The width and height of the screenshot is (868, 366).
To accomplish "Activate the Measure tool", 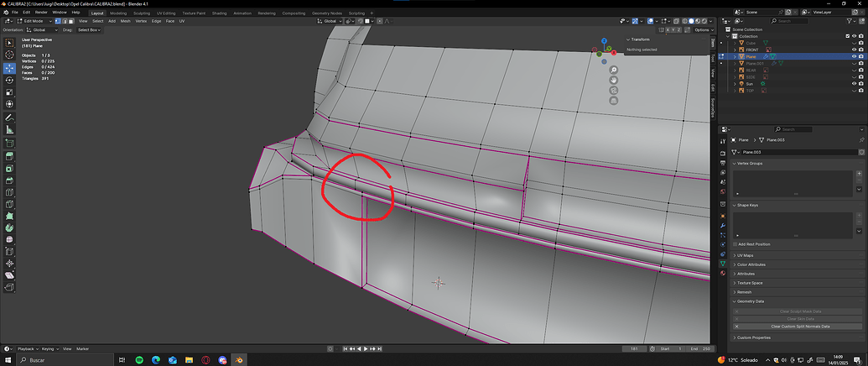I will click(x=9, y=130).
